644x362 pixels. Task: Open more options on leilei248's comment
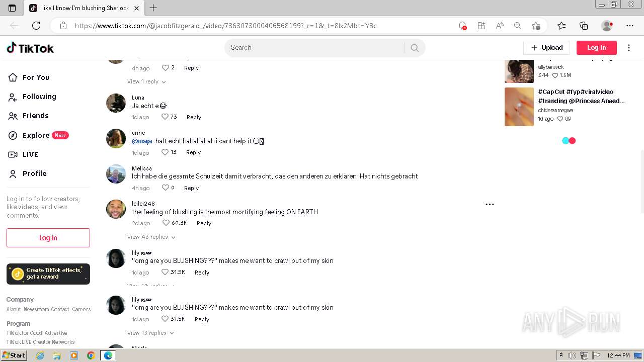[490, 205]
